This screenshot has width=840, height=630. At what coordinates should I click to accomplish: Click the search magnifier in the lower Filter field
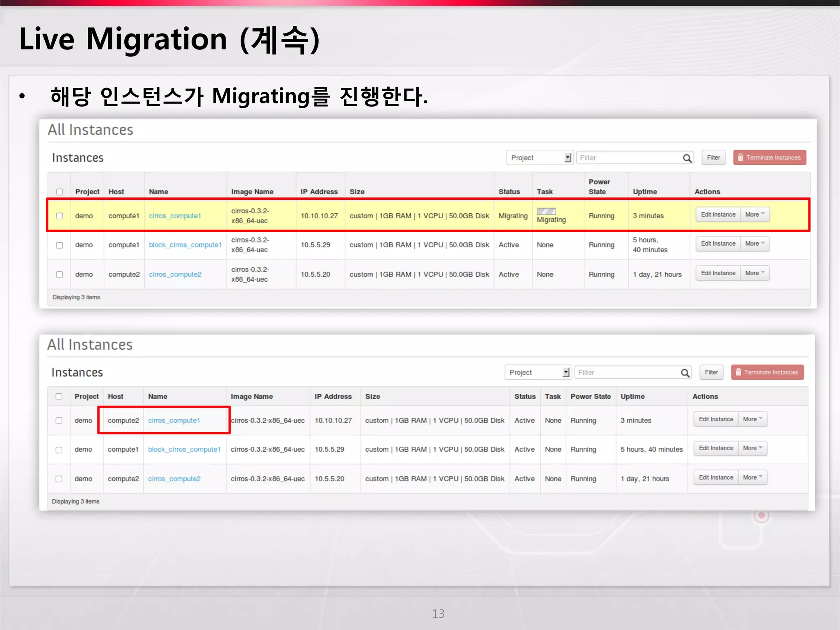coord(685,373)
